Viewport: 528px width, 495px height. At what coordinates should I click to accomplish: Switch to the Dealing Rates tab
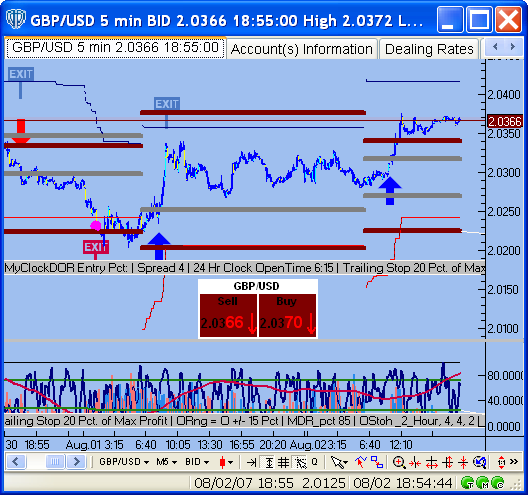pos(429,49)
